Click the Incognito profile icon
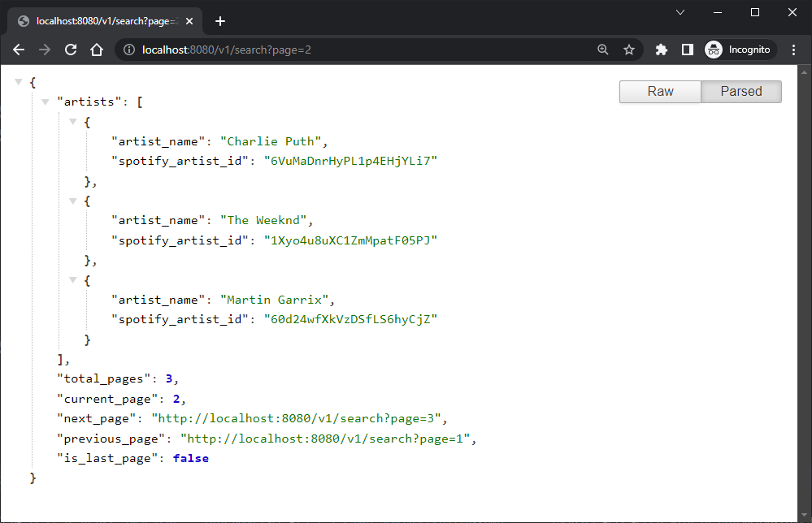The height and width of the screenshot is (523, 812). pyautogui.click(x=714, y=49)
